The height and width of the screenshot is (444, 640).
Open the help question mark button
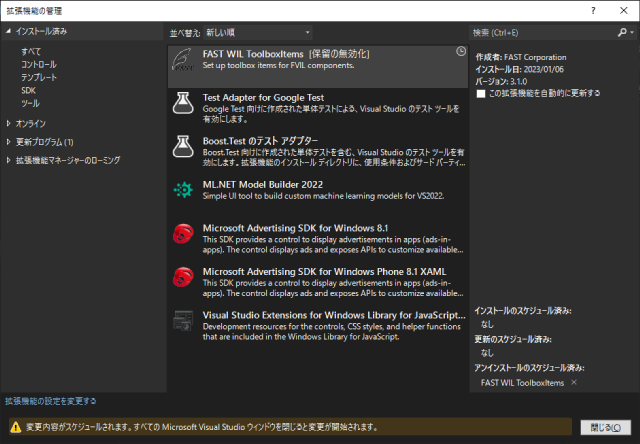(x=593, y=11)
